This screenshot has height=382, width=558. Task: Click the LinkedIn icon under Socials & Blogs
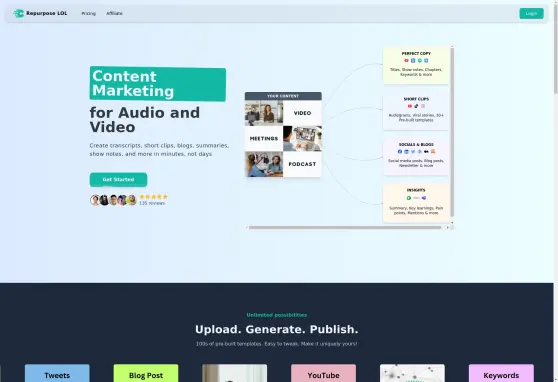click(406, 152)
